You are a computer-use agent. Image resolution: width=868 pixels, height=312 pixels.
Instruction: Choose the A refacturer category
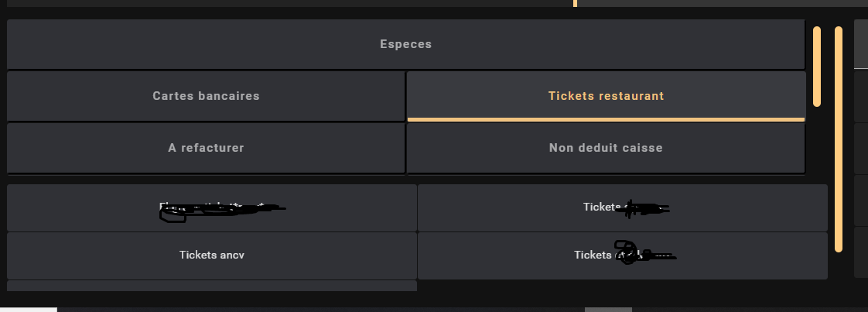(206, 147)
